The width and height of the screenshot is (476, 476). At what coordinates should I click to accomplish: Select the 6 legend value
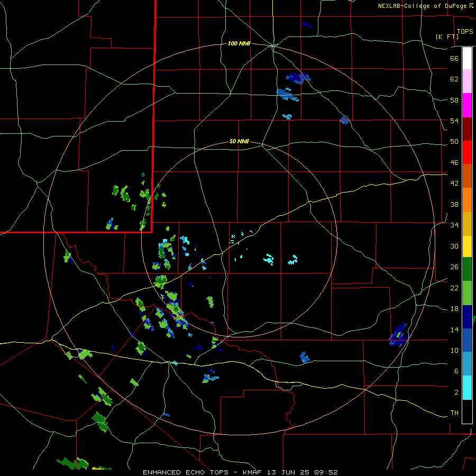(456, 371)
